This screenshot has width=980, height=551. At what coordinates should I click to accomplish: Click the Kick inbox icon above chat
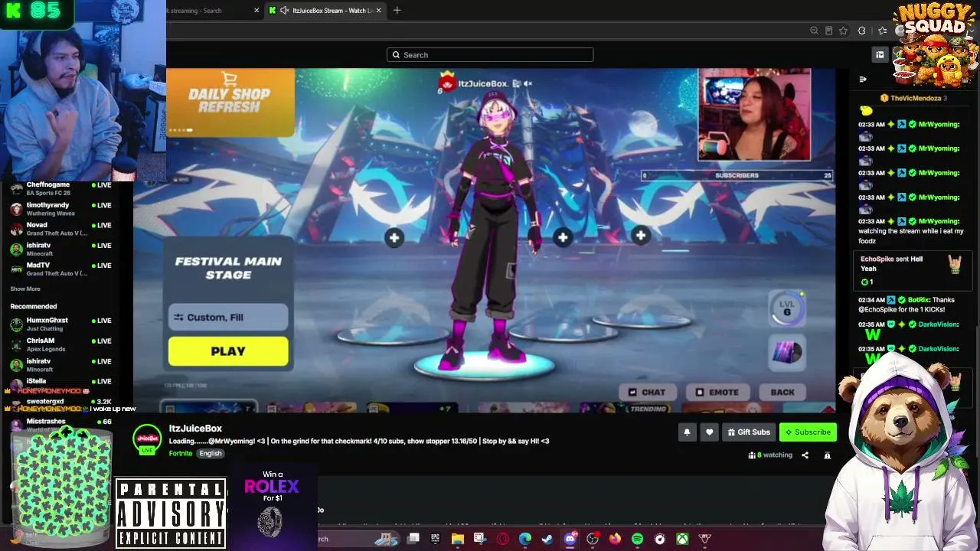click(x=880, y=54)
